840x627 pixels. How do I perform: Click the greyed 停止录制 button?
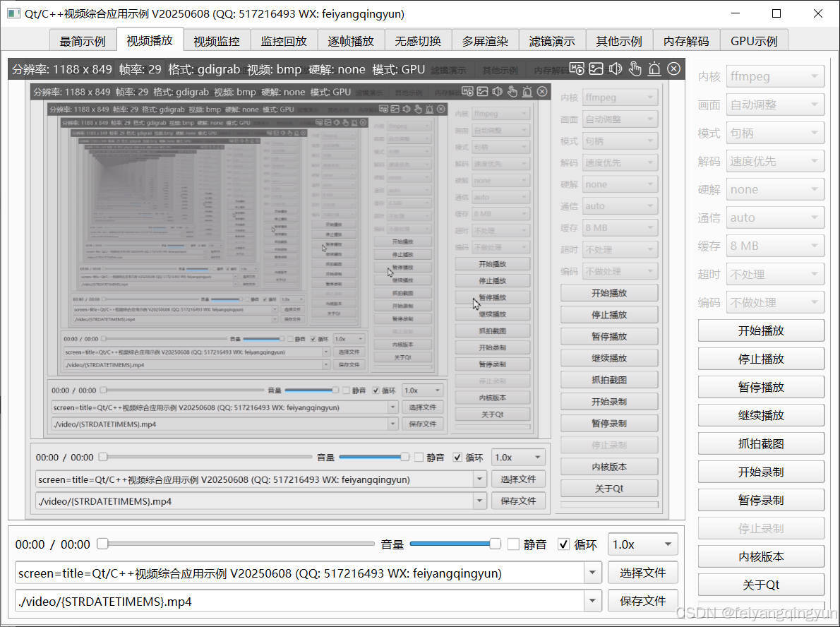pos(761,528)
